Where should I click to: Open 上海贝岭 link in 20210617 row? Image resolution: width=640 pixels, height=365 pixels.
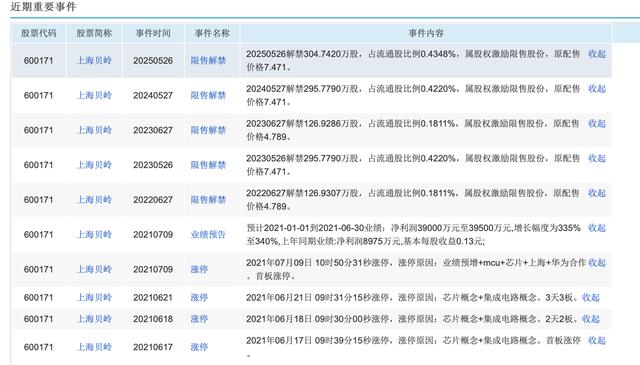(94, 347)
